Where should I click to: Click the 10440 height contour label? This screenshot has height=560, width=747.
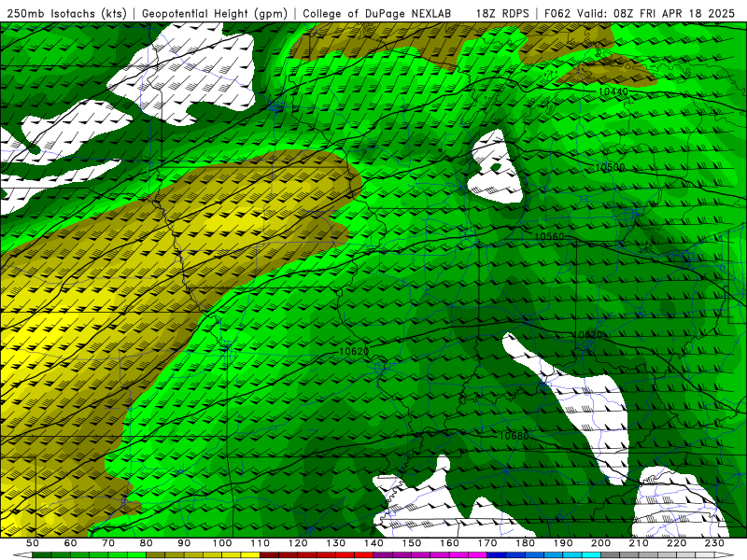[613, 91]
